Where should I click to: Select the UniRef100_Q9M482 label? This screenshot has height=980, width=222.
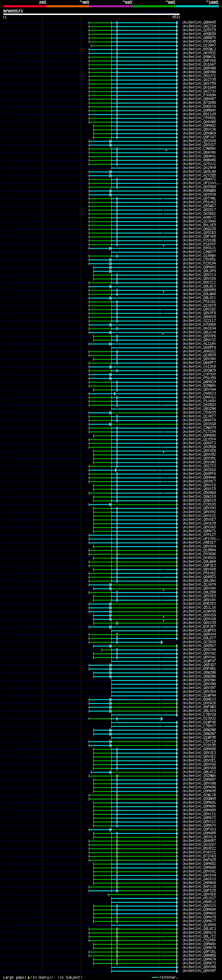click(x=199, y=125)
